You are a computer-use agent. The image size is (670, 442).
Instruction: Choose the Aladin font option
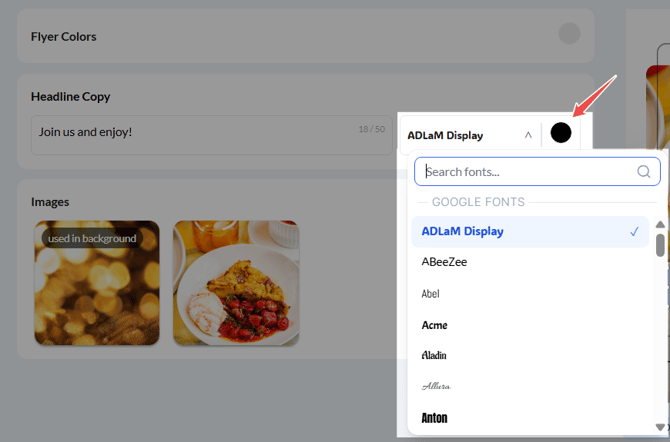tap(434, 355)
